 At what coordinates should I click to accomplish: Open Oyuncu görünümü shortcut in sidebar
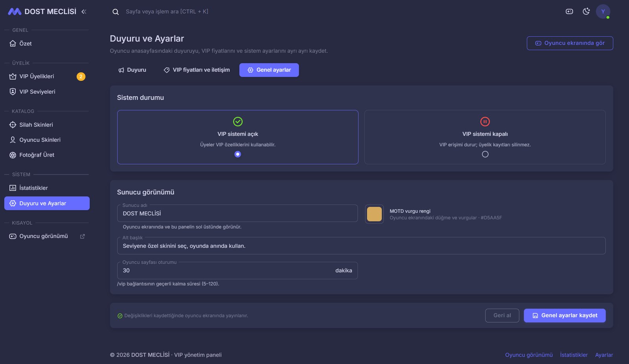tap(47, 236)
